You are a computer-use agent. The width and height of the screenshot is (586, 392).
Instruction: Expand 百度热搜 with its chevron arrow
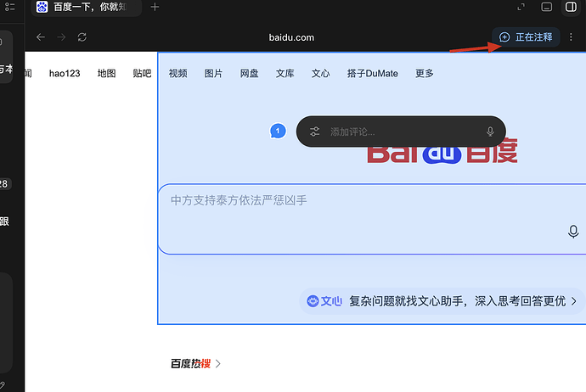click(x=218, y=364)
